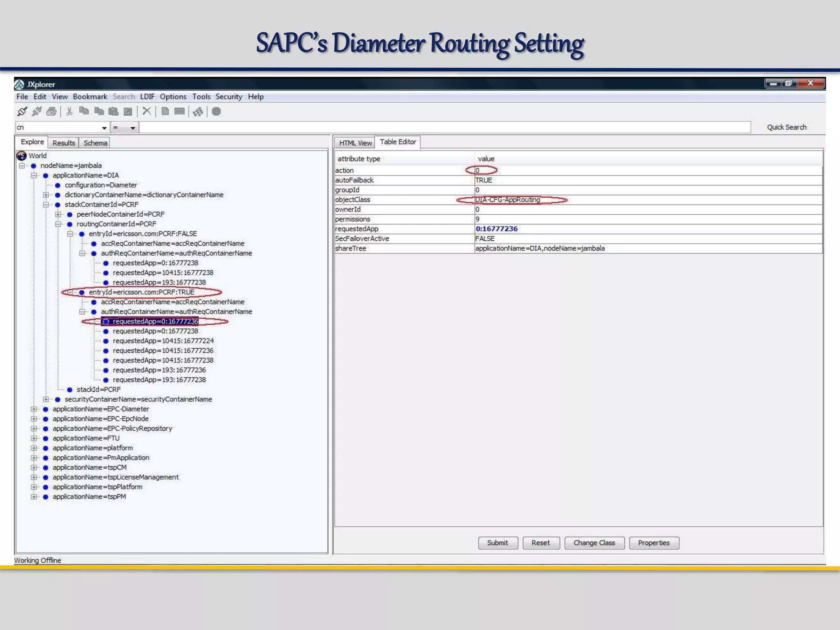Click the Reset button
The width and height of the screenshot is (840, 630).
[541, 543]
